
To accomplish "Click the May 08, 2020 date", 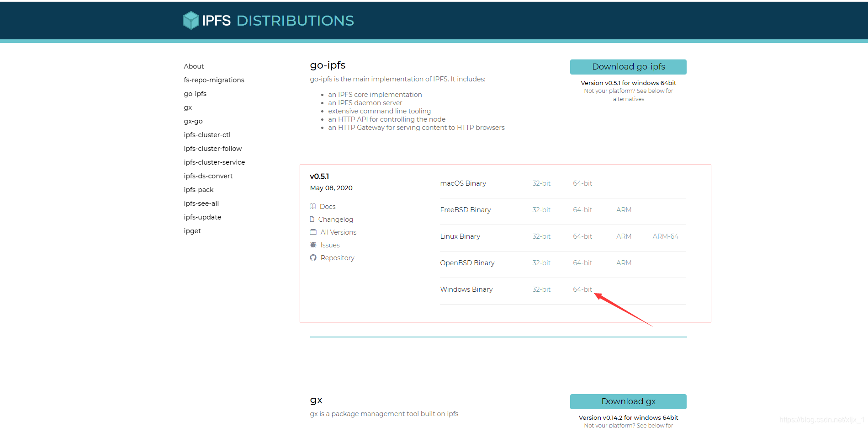I will coord(331,188).
